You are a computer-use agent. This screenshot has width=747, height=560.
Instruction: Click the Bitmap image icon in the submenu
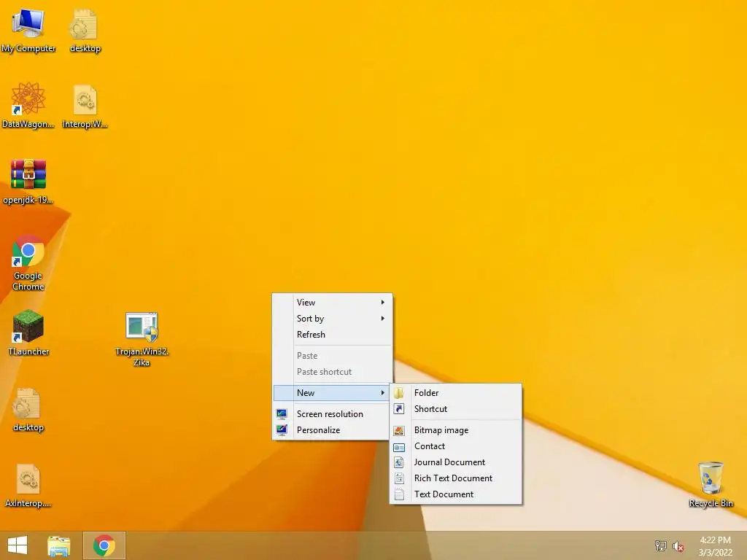click(399, 430)
